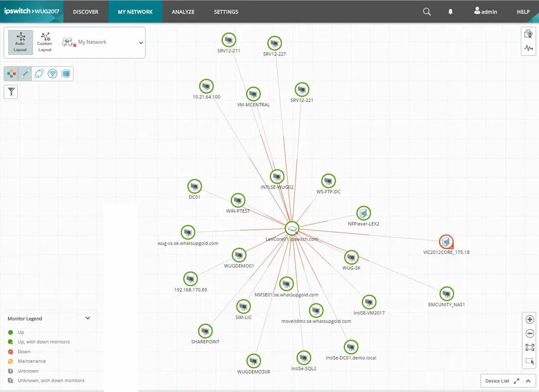Select the IntlSe-SQL2 device node
Screen dimensions: 539x392
pyautogui.click(x=303, y=358)
